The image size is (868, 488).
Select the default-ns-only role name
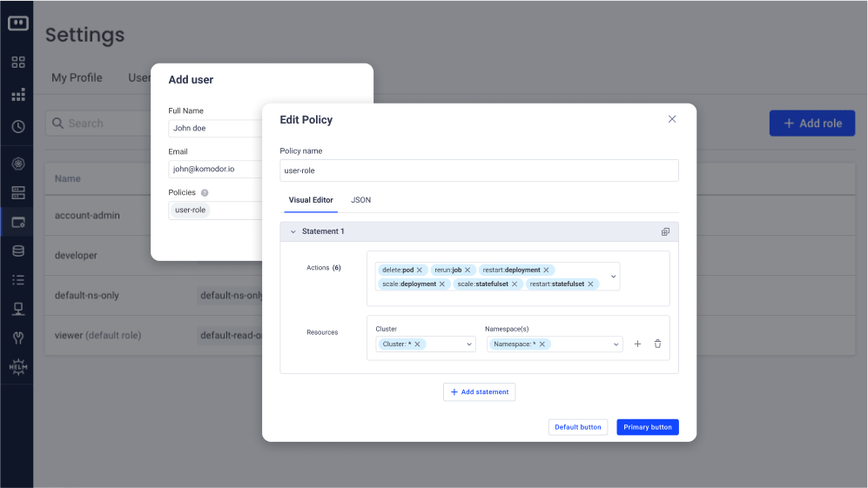87,296
